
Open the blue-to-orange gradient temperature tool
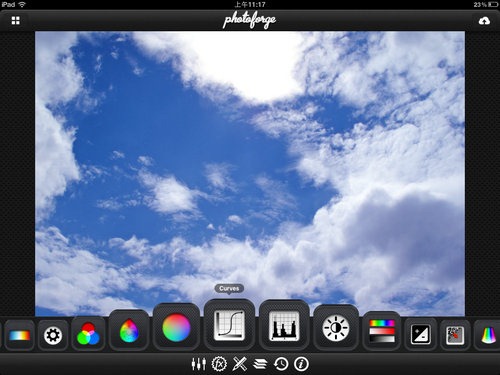(x=20, y=335)
